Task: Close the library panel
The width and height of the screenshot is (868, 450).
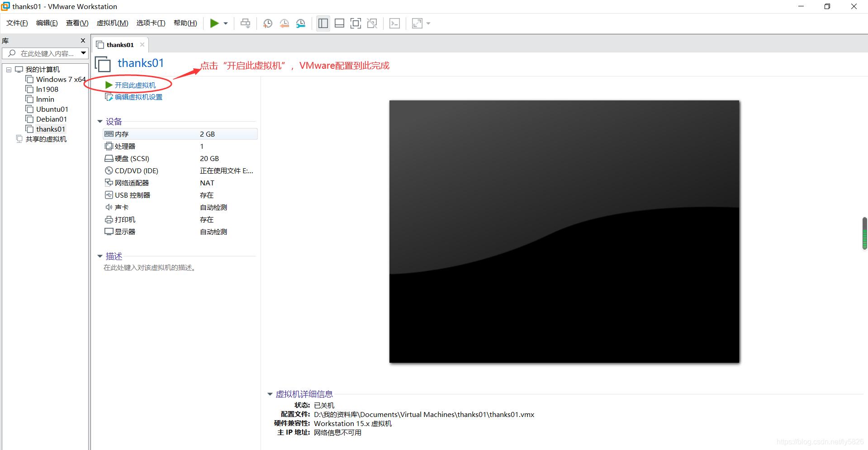Action: pyautogui.click(x=83, y=41)
